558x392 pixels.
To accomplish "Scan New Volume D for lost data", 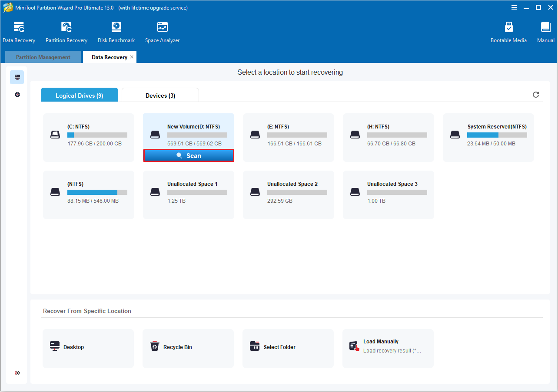I will coord(189,155).
